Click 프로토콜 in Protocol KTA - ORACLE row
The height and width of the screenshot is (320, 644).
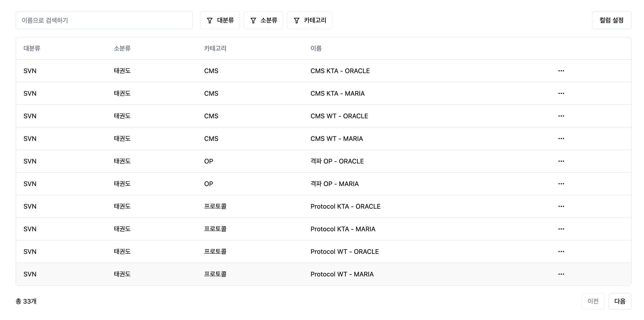215,206
